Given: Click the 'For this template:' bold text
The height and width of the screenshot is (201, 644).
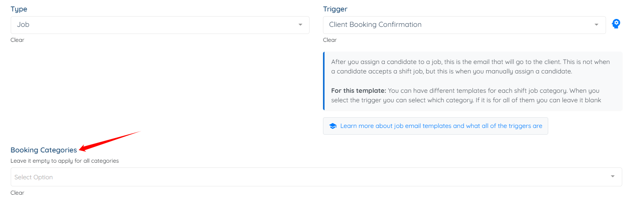Looking at the screenshot, I should pos(359,90).
